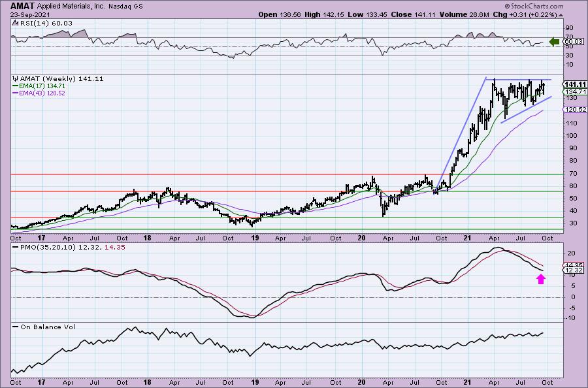
Task: Click the Open 136.56 value
Action: (x=280, y=14)
